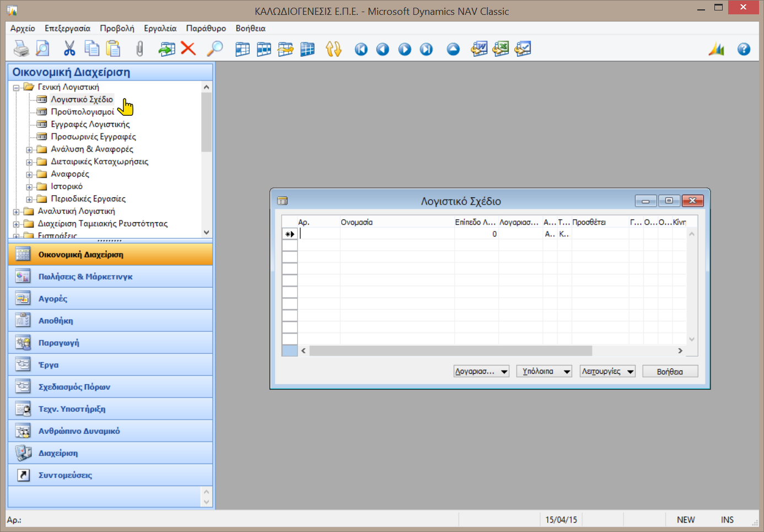The height and width of the screenshot is (532, 764).
Task: Click the paperclip Links icon
Action: point(139,49)
